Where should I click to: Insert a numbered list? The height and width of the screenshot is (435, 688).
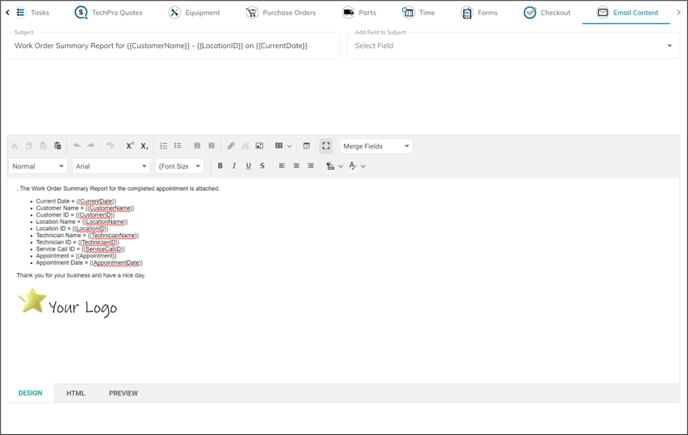point(164,146)
